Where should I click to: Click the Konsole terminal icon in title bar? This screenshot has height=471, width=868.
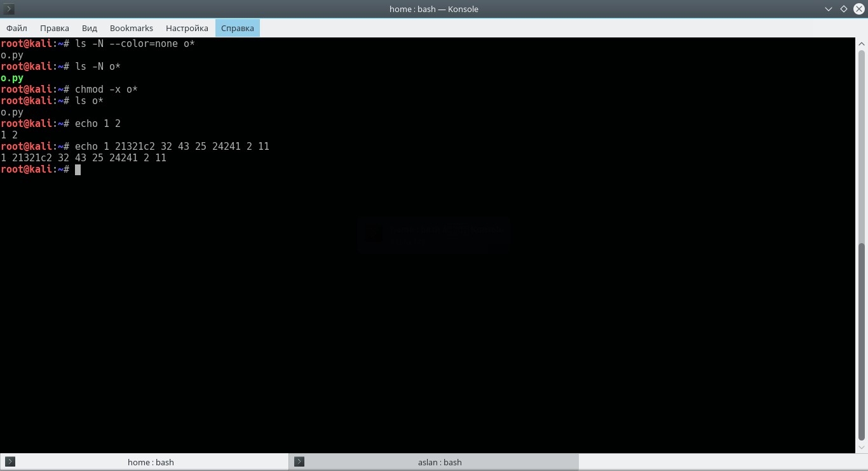tap(9, 9)
